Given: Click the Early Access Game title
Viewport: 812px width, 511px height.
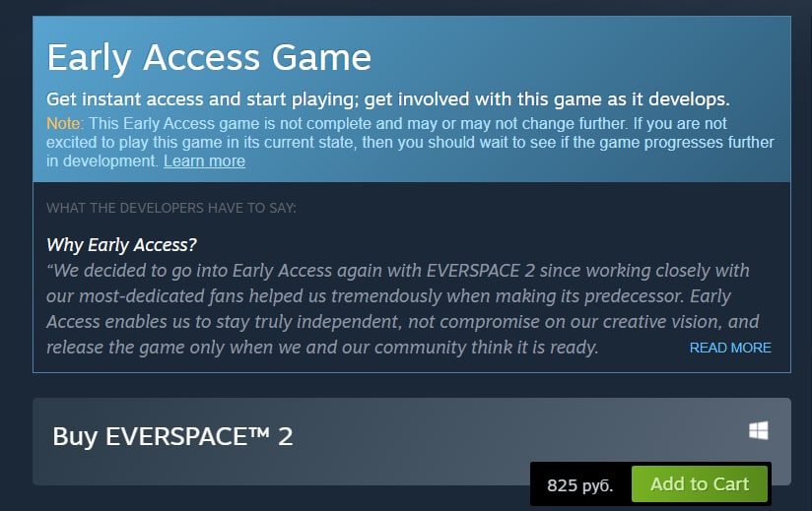Looking at the screenshot, I should pyautogui.click(x=209, y=57).
